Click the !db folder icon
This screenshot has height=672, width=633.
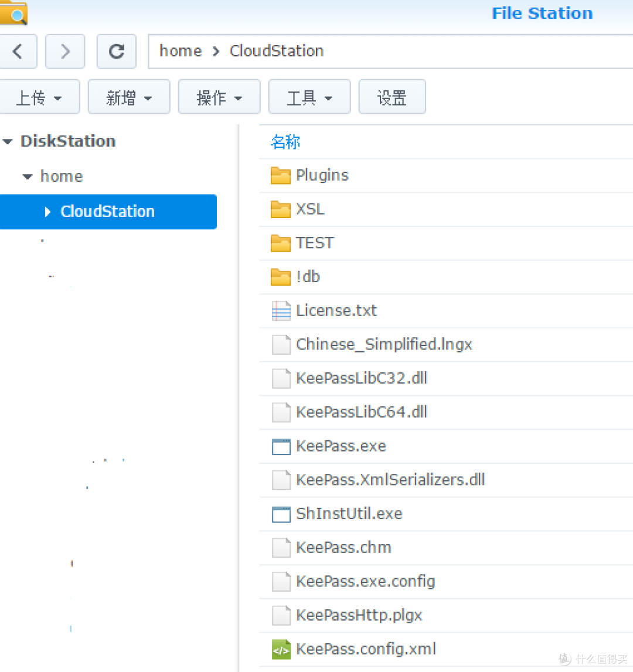click(281, 277)
